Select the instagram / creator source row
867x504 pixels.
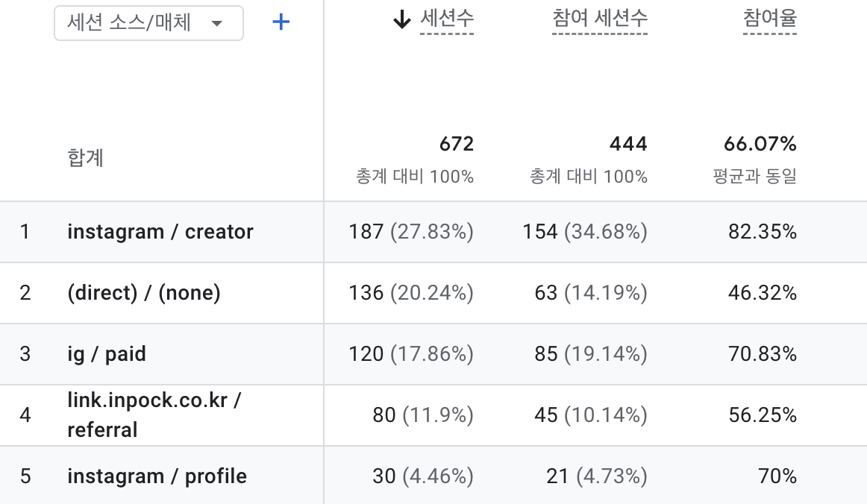pos(160,232)
